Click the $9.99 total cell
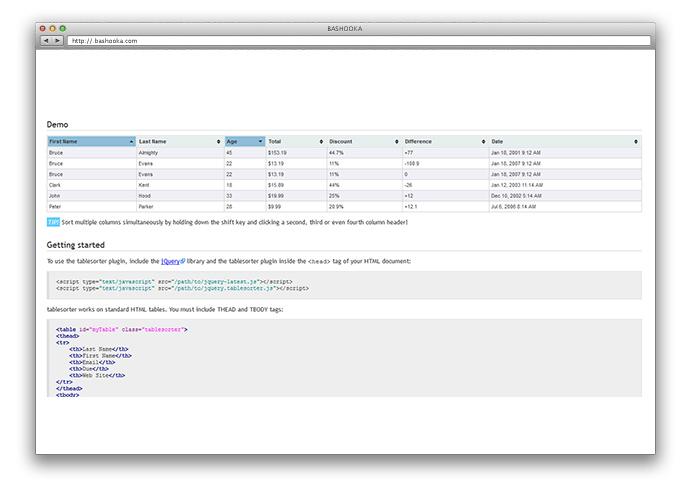The width and height of the screenshot is (690, 486). coord(296,206)
